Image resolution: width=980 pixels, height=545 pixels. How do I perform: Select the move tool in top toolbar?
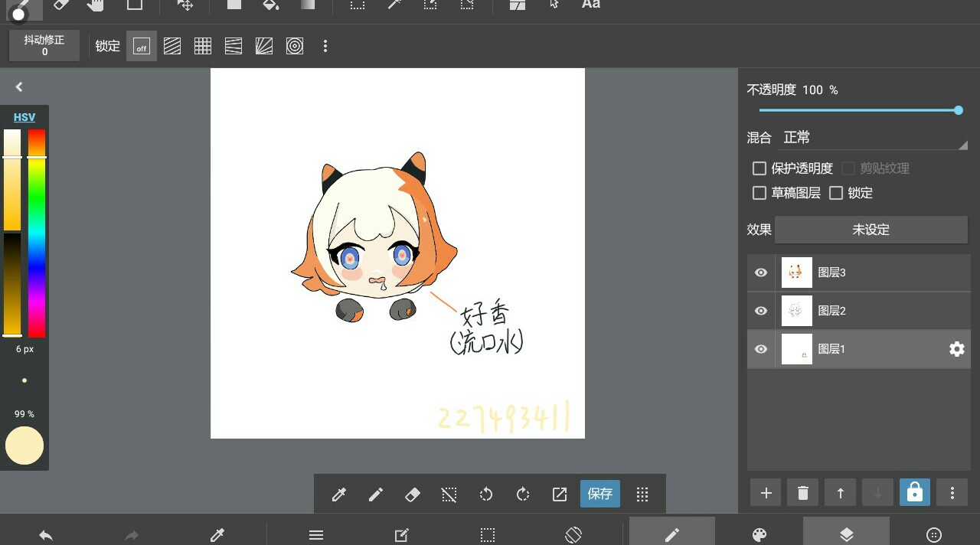[x=185, y=5]
